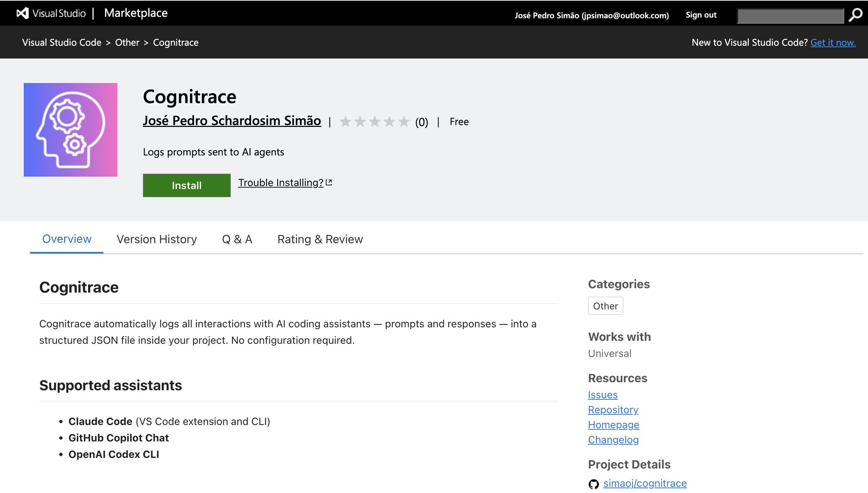Follow the 'Get it now.' link
Image resolution: width=868 pixels, height=493 pixels.
pos(833,42)
